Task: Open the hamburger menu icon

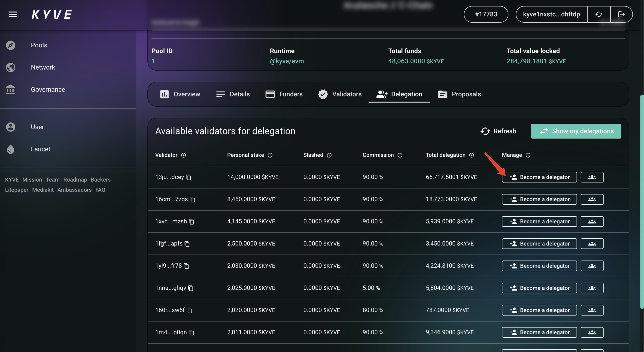Action: (x=13, y=14)
